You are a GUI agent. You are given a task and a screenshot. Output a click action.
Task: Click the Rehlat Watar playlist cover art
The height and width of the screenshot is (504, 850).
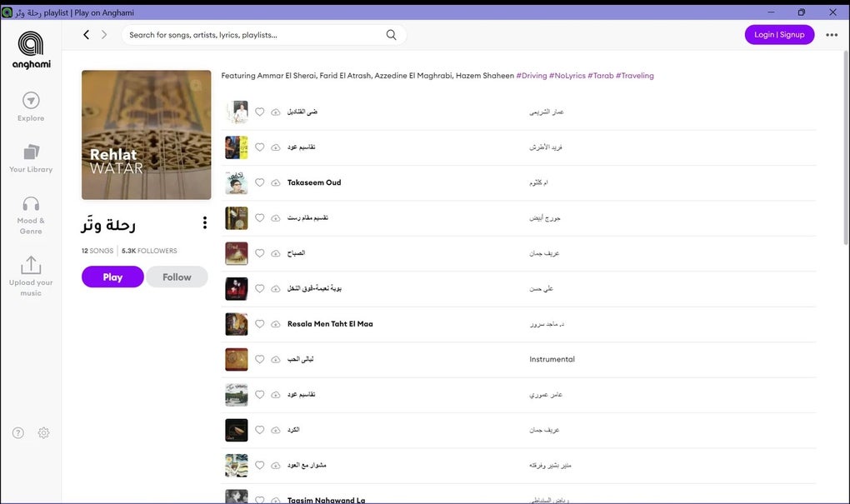(146, 134)
